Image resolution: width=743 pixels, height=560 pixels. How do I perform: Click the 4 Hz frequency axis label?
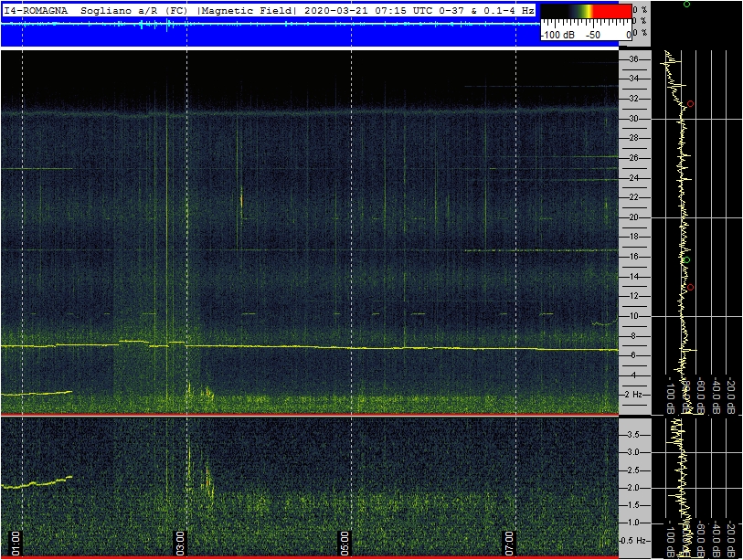point(633,375)
